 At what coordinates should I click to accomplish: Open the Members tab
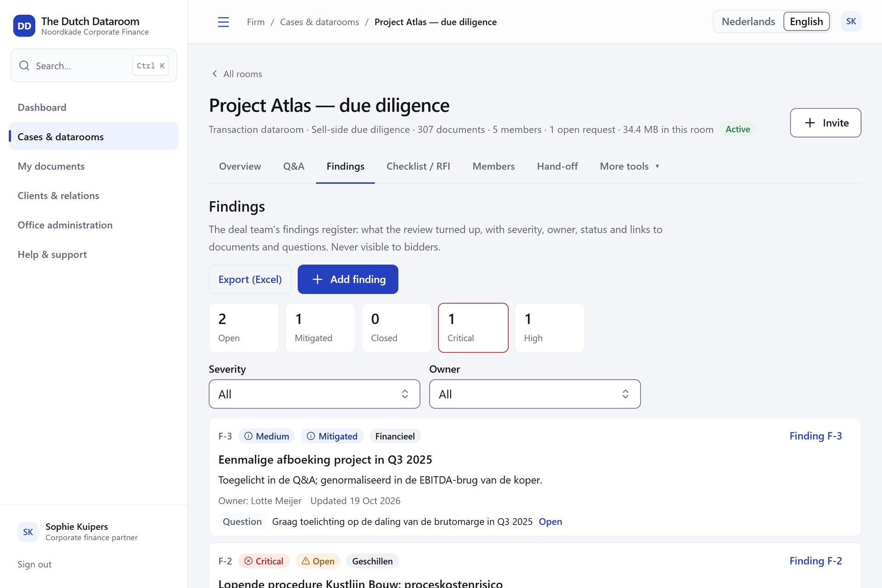[493, 166]
